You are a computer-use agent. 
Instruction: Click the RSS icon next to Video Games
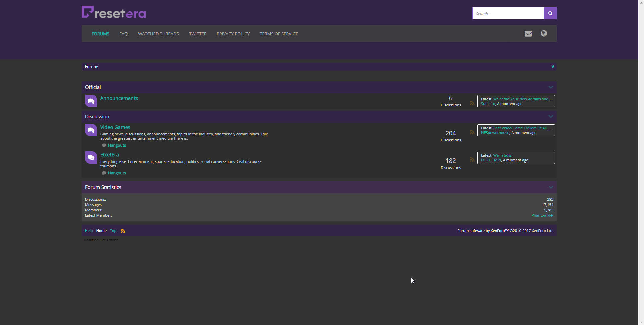[x=472, y=132]
